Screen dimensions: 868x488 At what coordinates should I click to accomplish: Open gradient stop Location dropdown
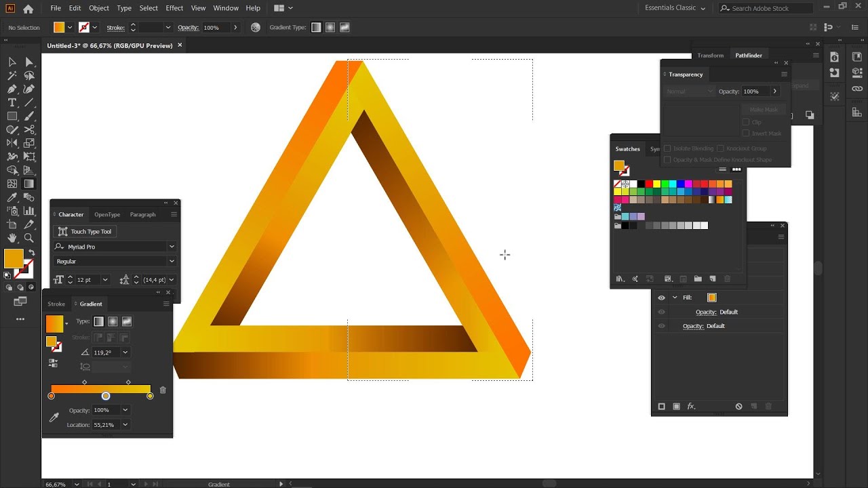(x=125, y=425)
